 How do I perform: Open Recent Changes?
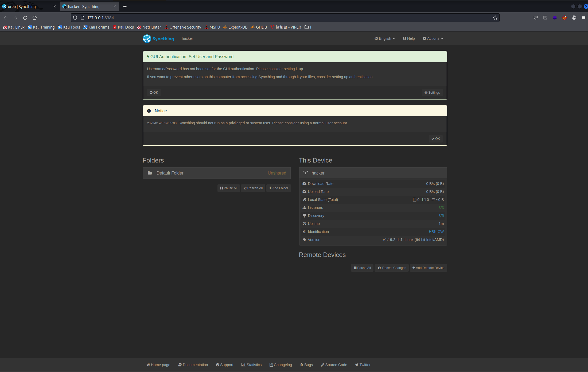coord(392,268)
